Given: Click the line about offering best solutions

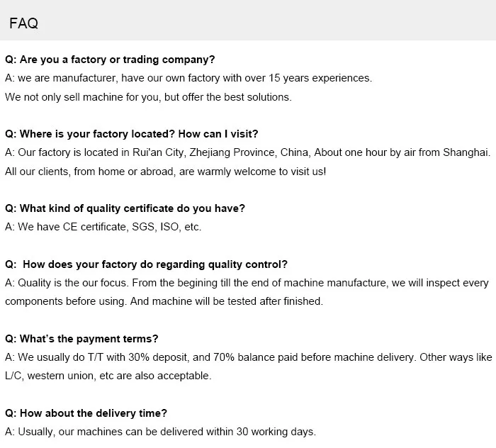Looking at the screenshot, I should pos(148,96).
